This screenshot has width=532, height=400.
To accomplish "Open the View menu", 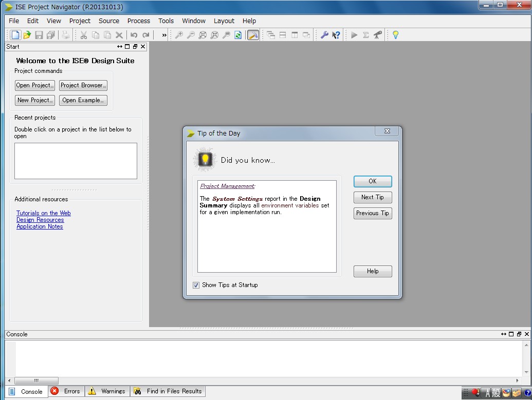I will click(x=54, y=21).
